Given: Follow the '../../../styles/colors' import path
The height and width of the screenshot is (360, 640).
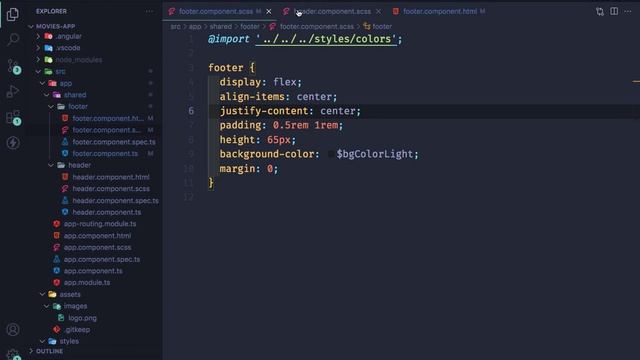Looking at the screenshot, I should tap(326, 39).
